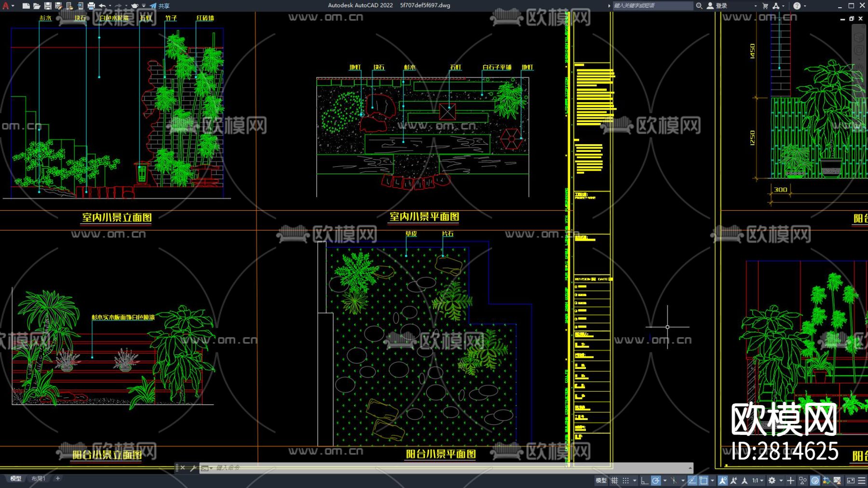Viewport: 868px width, 488px height.
Task: Restore down the drawing window
Action: pyautogui.click(x=852, y=18)
